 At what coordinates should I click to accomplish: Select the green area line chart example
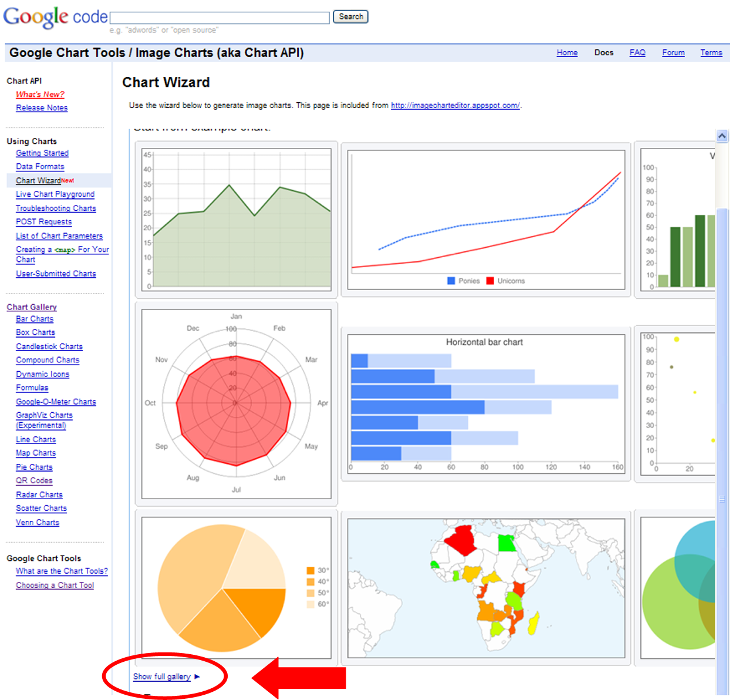(x=237, y=220)
